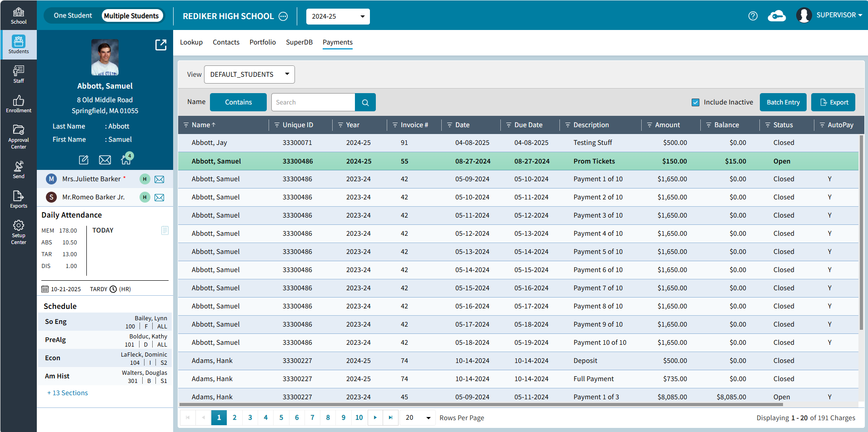Open Due Date column filter icon
This screenshot has height=432, width=868.
[x=509, y=125]
